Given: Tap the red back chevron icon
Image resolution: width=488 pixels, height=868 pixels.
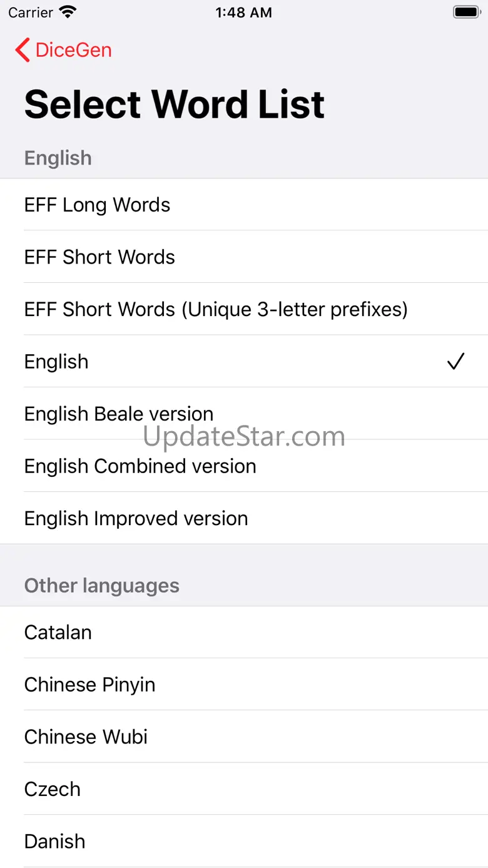Looking at the screenshot, I should click(23, 50).
